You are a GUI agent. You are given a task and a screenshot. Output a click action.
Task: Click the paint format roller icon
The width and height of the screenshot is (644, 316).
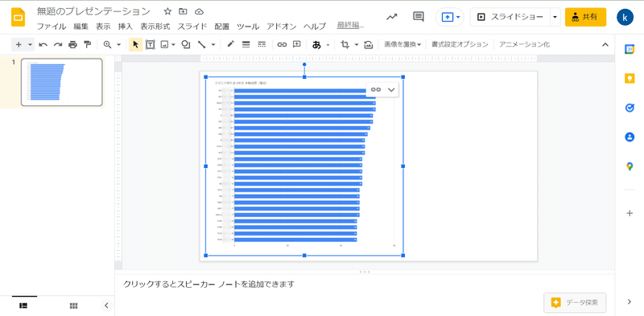click(x=87, y=45)
